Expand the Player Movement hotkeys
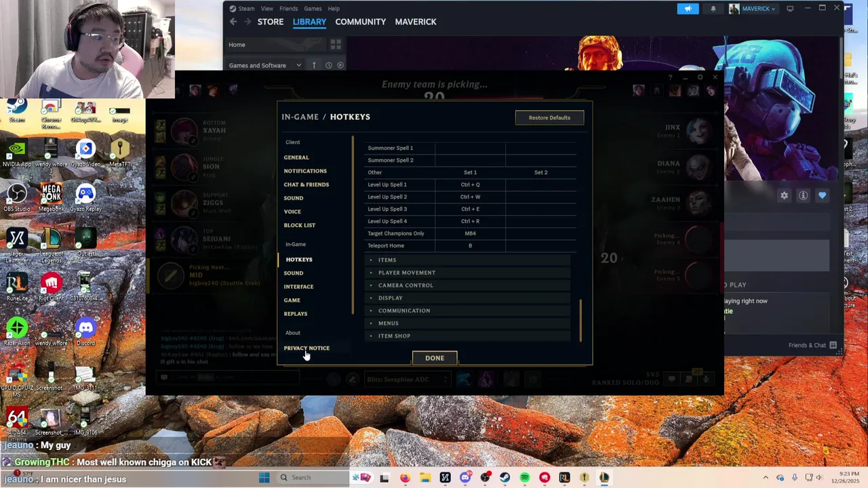868x488 pixels. [x=468, y=272]
